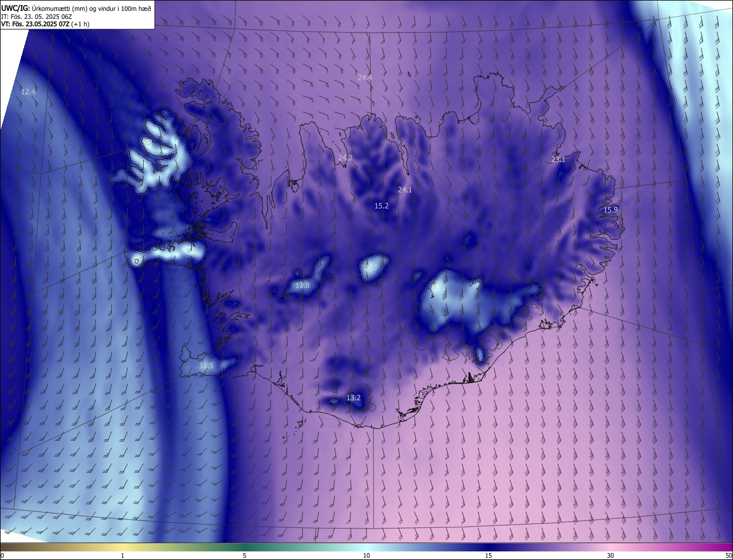Image resolution: width=733 pixels, height=560 pixels.
Task: Click the 'VT: Fös. 23.05.2025 07Z (+1 h)' line
Action: [x=45, y=24]
